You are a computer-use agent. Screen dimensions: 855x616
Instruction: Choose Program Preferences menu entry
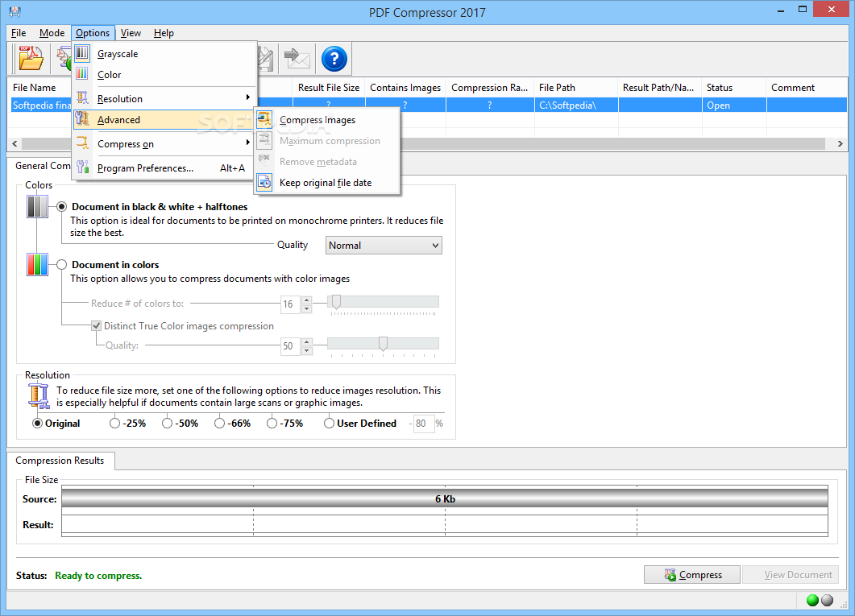[x=164, y=167]
